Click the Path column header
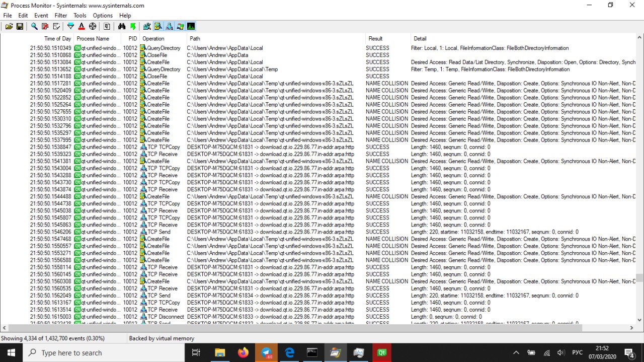 [x=276, y=38]
